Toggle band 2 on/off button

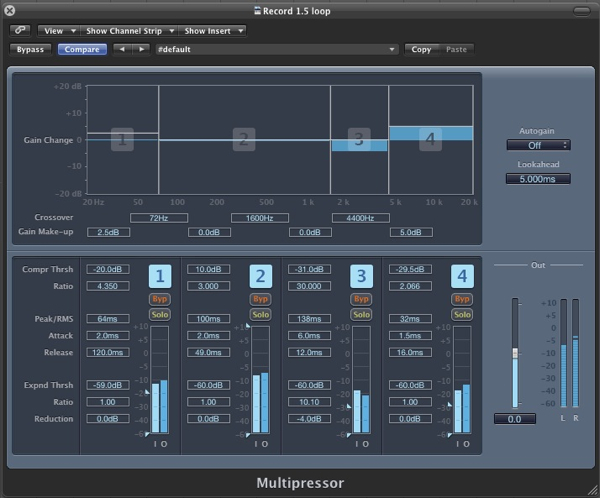(261, 276)
